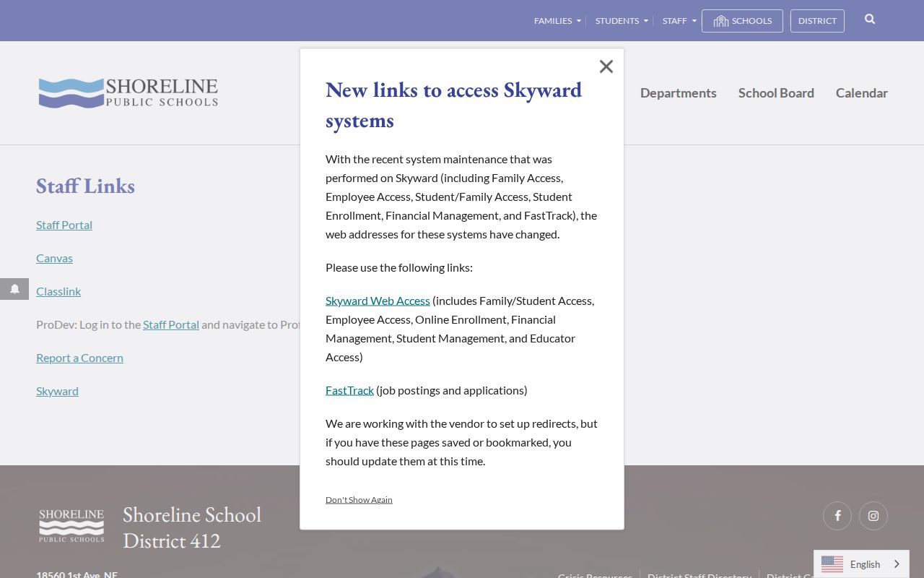Open the search magnifier icon
This screenshot has height=578, width=924.
(870, 20)
